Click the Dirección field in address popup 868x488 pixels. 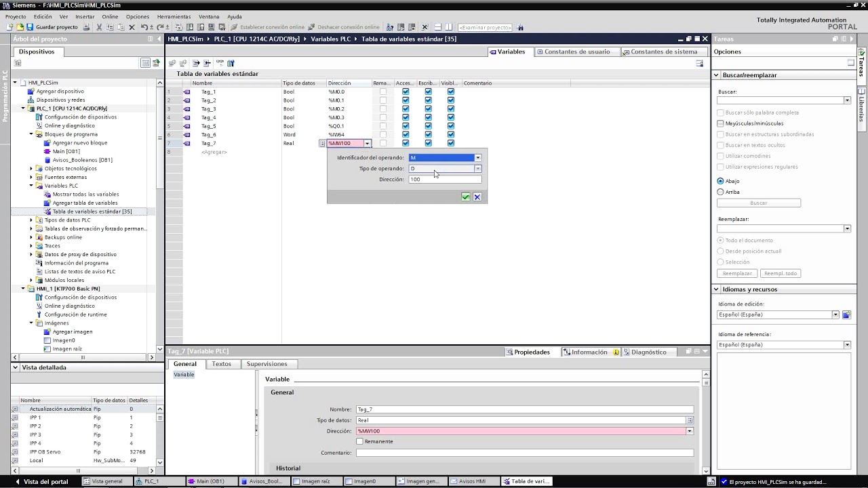point(445,180)
